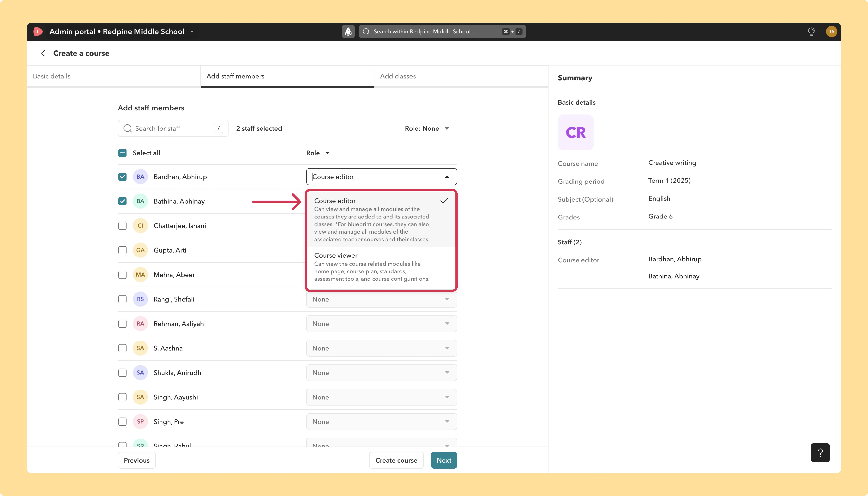868x496 pixels.
Task: Click 'Staff (2)' heading in Summary
Action: point(570,242)
